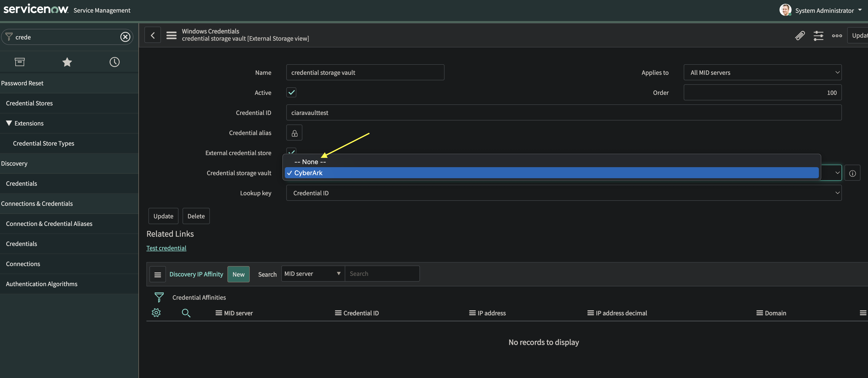
Task: Click the list settings gear on Credential Affinities
Action: (156, 312)
